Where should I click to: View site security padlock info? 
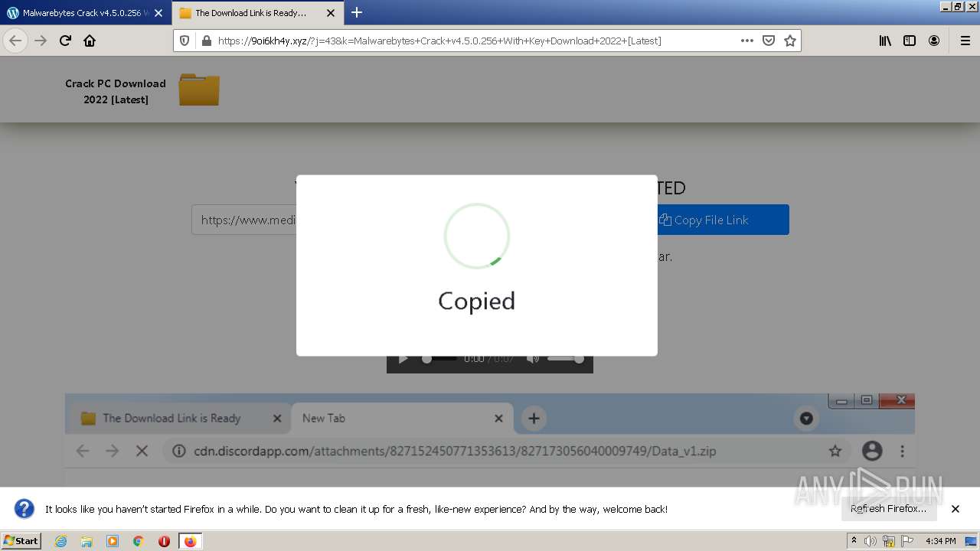tap(206, 41)
